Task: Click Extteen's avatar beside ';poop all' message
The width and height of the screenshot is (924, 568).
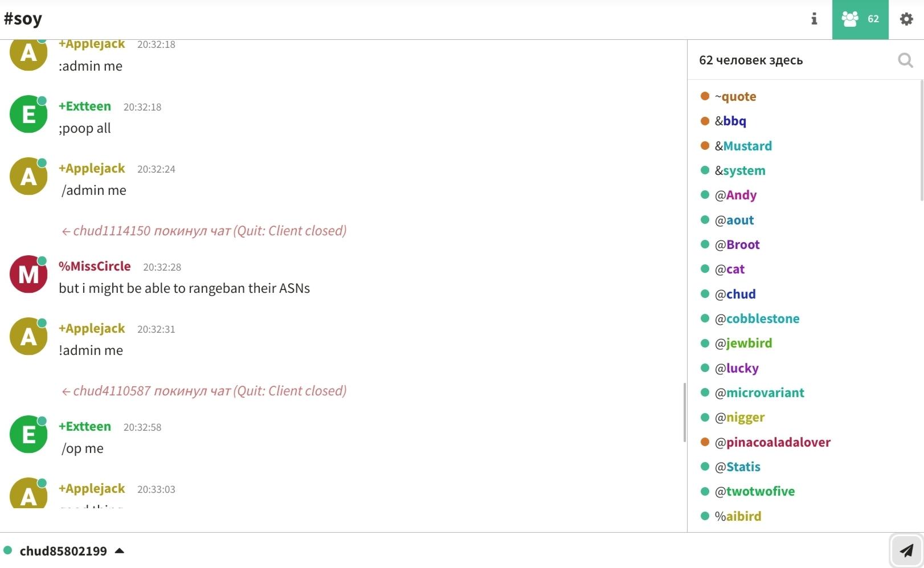Action: tap(28, 115)
